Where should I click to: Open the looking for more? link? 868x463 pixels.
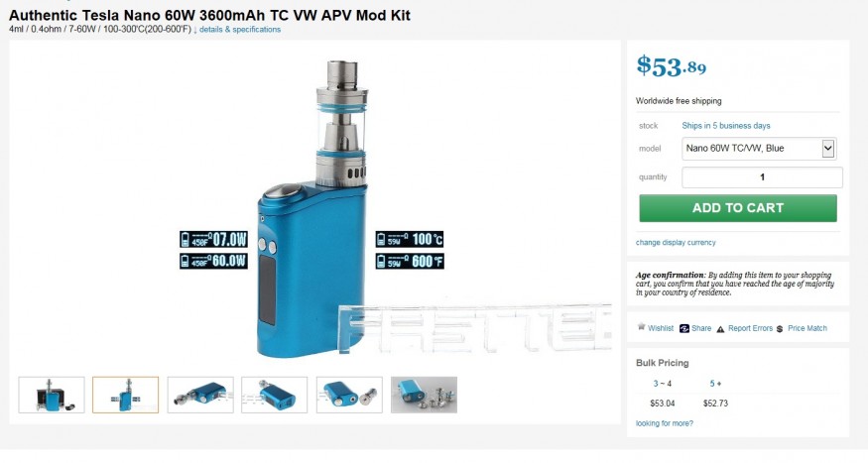point(665,423)
